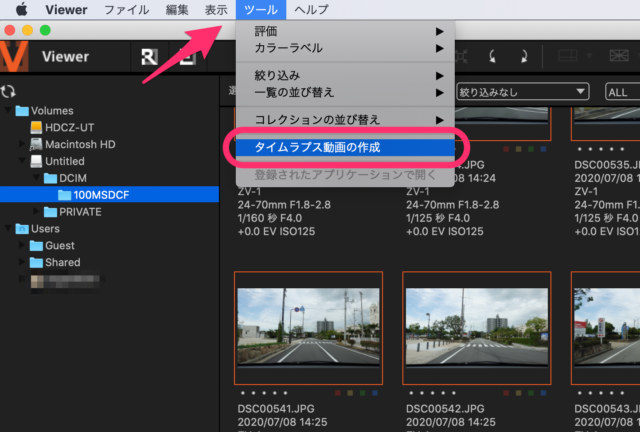
Task: Apply blue color label to DSC00542.JPG
Action: [543, 393]
